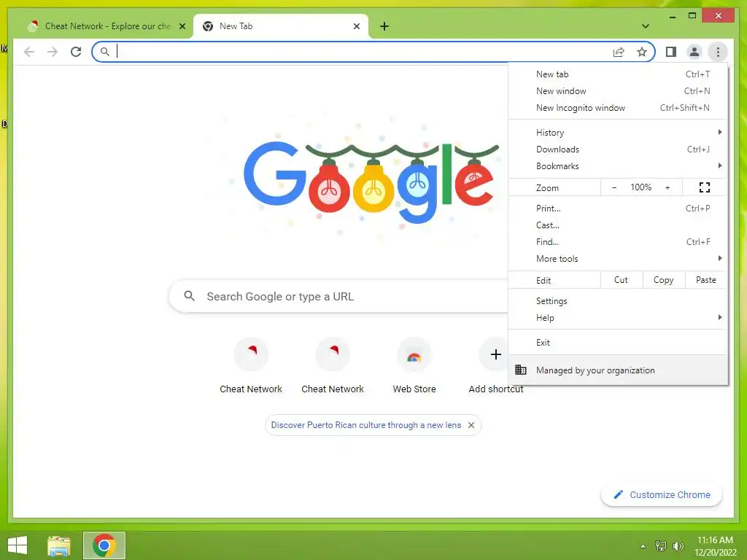Click the Google holiday doodle logo

click(371, 182)
